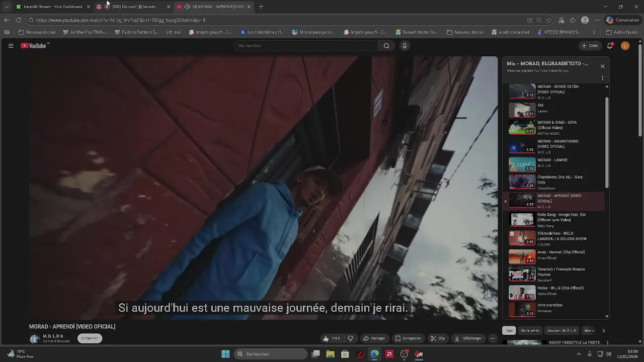Image resolution: width=644 pixels, height=362 pixels.
Task: Show hidden system tray icons
Action: point(578,354)
